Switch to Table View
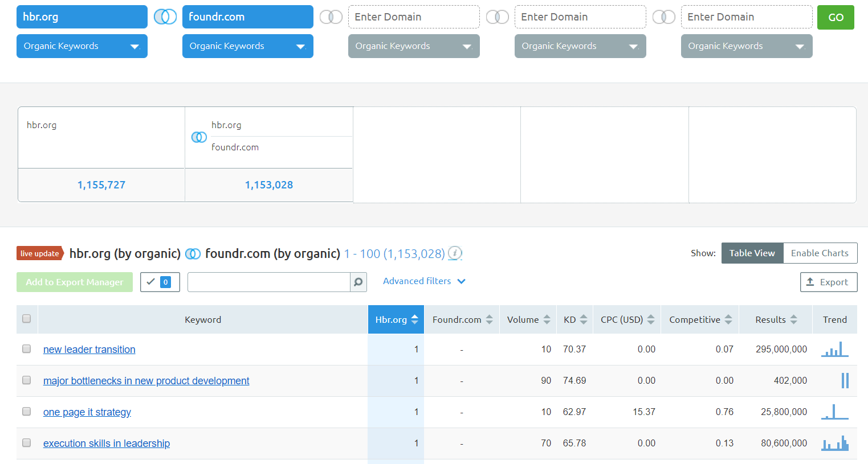Screen dimensions: 868x464 (752, 253)
